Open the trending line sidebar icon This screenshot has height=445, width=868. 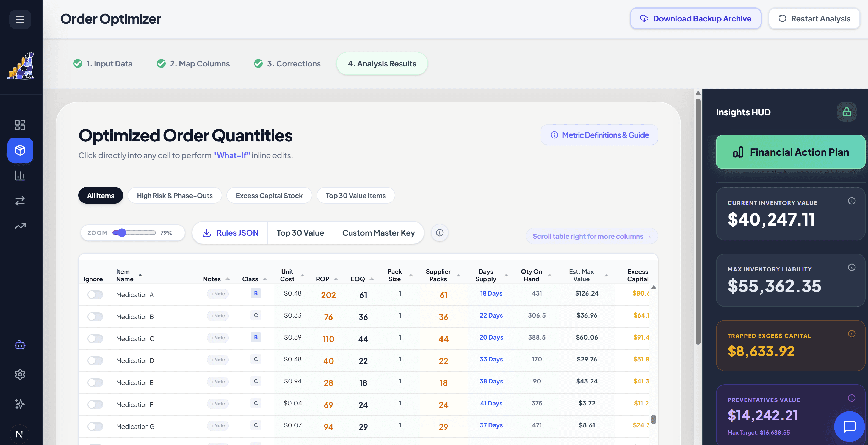(x=20, y=226)
